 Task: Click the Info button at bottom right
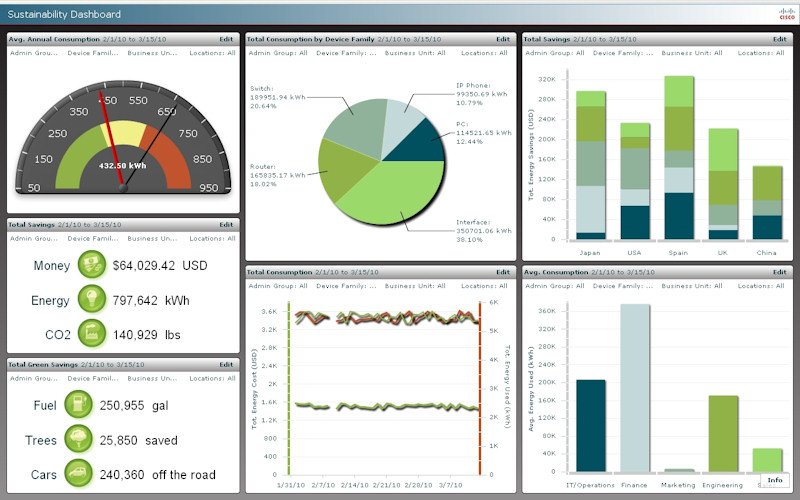pyautogui.click(x=774, y=480)
